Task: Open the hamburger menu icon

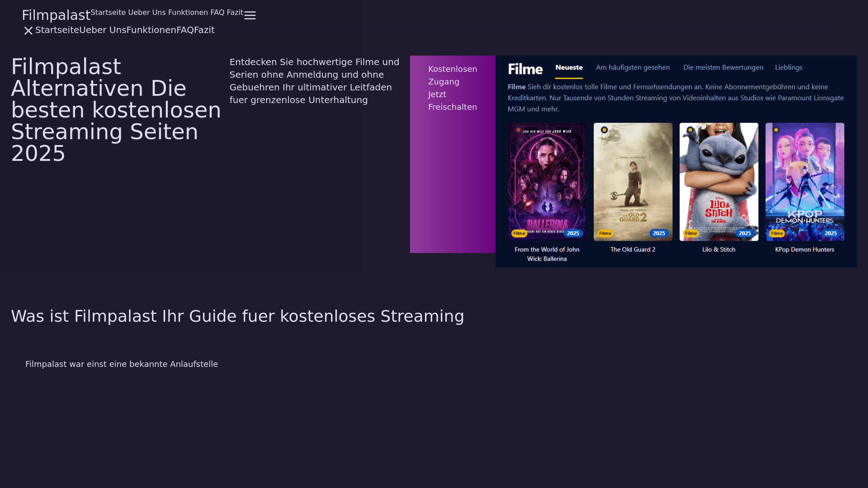Action: [x=250, y=15]
